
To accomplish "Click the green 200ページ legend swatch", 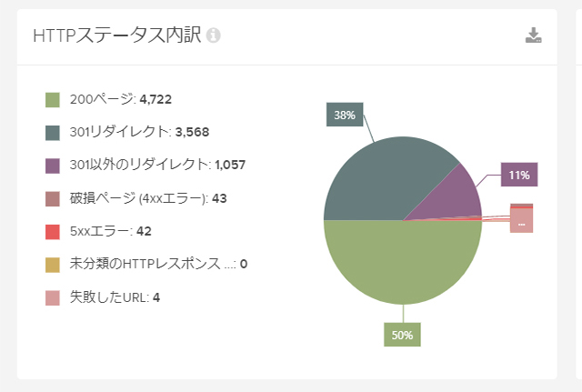I will point(53,99).
